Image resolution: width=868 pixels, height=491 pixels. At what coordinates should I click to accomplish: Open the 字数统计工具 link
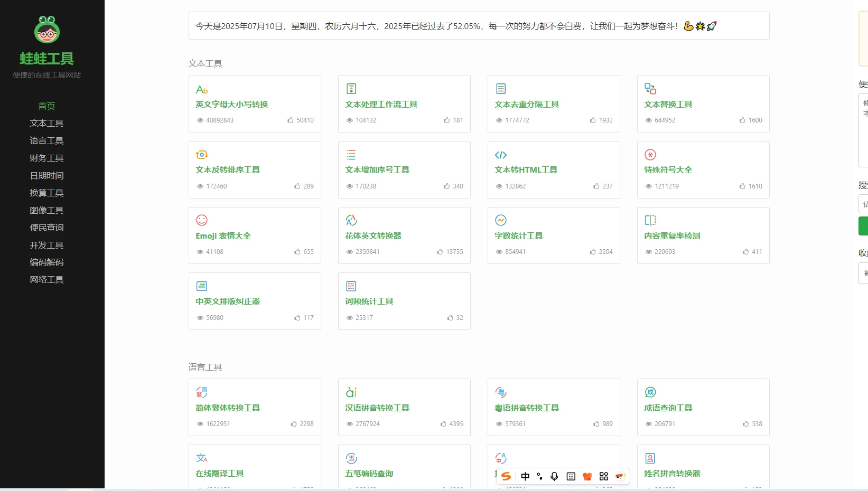[518, 236]
